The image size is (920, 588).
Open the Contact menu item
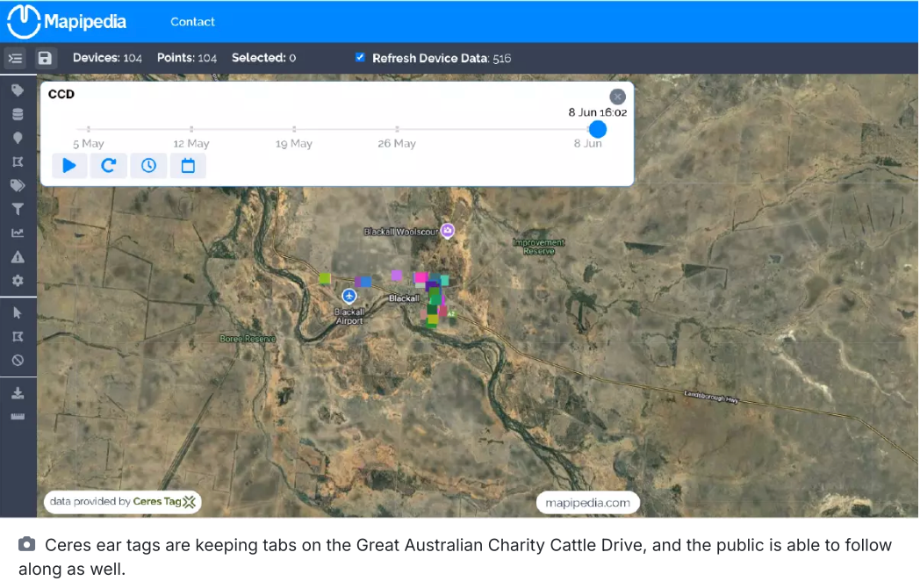(x=192, y=21)
